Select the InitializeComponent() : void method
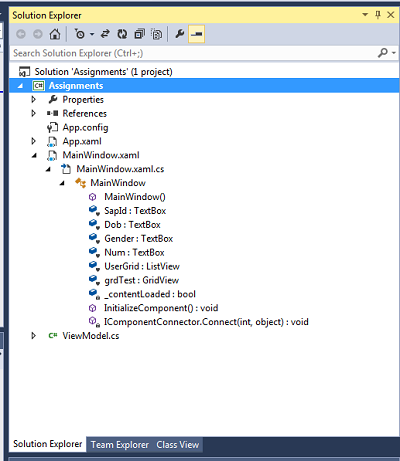The width and height of the screenshot is (400, 461). [x=161, y=308]
